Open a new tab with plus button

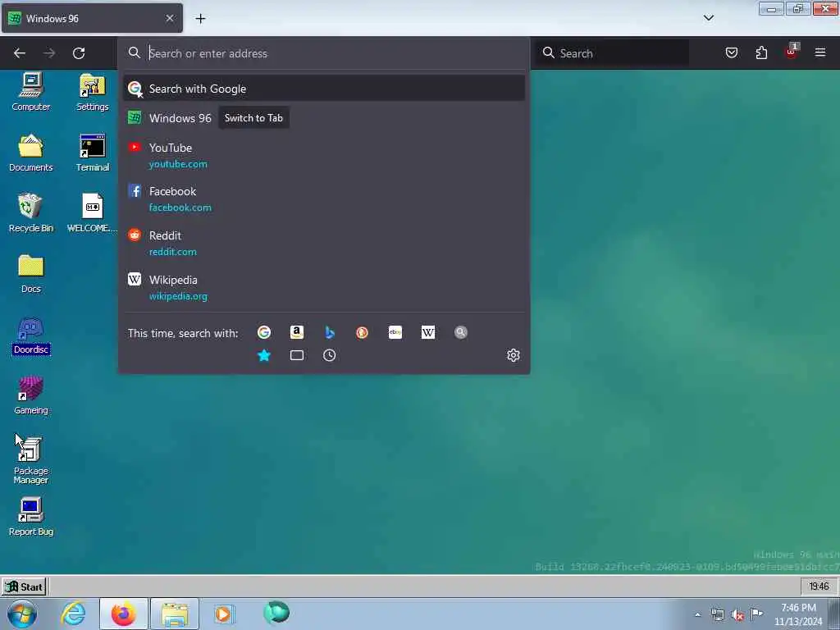(x=200, y=19)
